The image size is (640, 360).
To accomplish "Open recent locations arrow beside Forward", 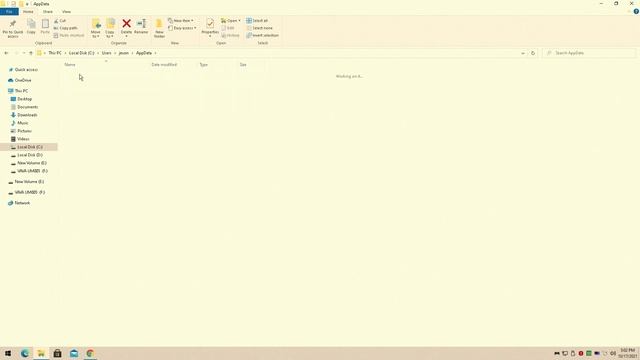I will coord(24,53).
